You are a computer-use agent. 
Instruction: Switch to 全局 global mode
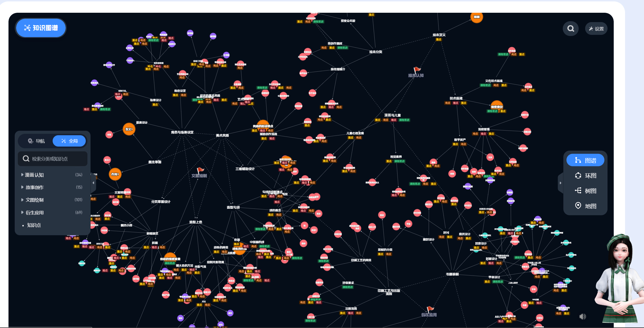pos(69,141)
